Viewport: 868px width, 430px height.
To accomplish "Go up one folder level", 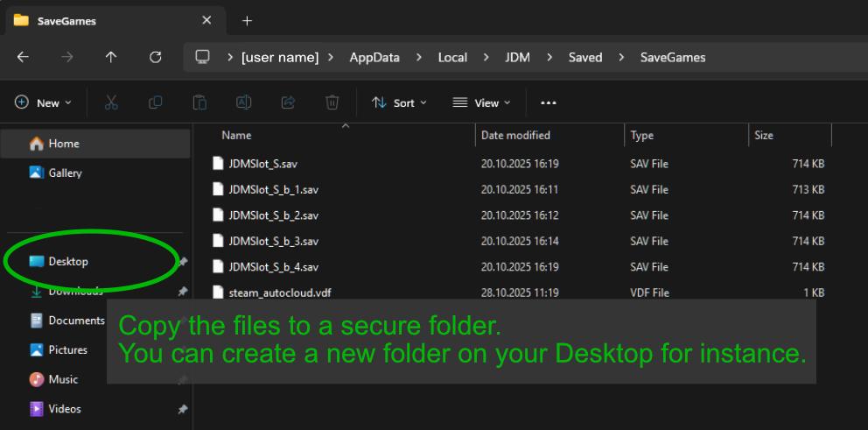I will pyautogui.click(x=111, y=57).
